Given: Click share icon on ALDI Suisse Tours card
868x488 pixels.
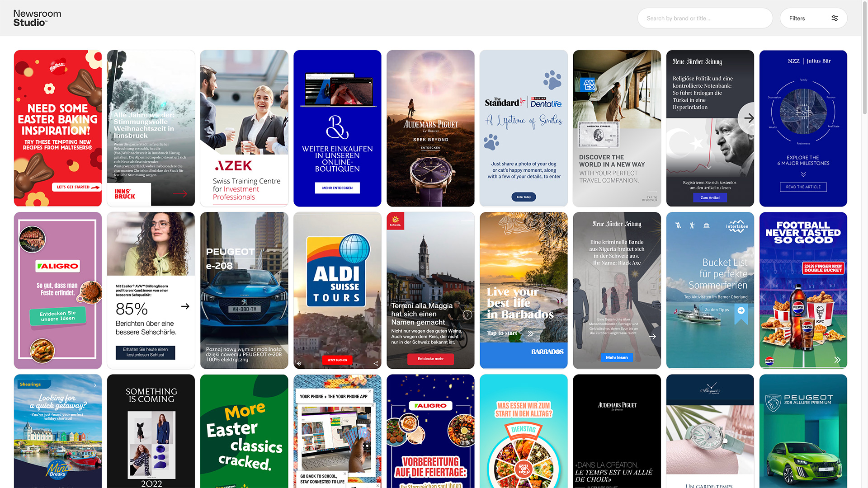Looking at the screenshot, I should click(376, 363).
